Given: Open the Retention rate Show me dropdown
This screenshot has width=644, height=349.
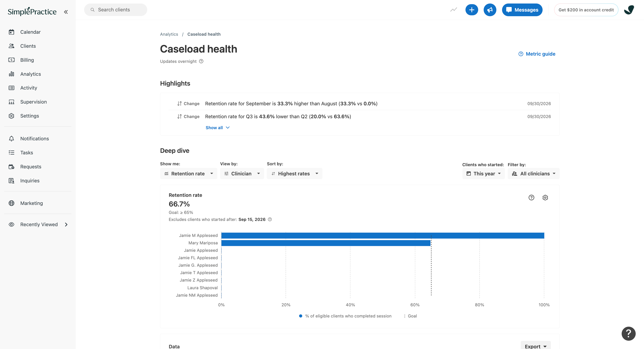Looking at the screenshot, I should pos(189,174).
